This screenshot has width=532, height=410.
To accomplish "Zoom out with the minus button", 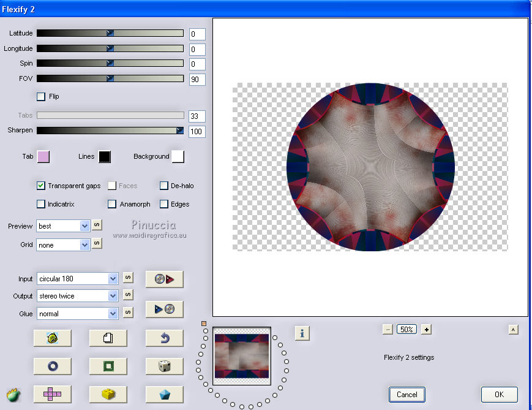I will pos(388,330).
